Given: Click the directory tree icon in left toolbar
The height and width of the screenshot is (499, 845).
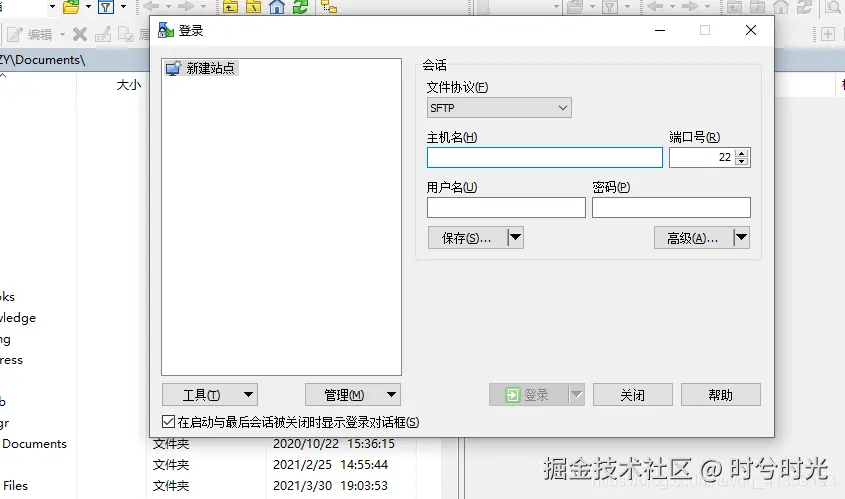Looking at the screenshot, I should [x=329, y=7].
